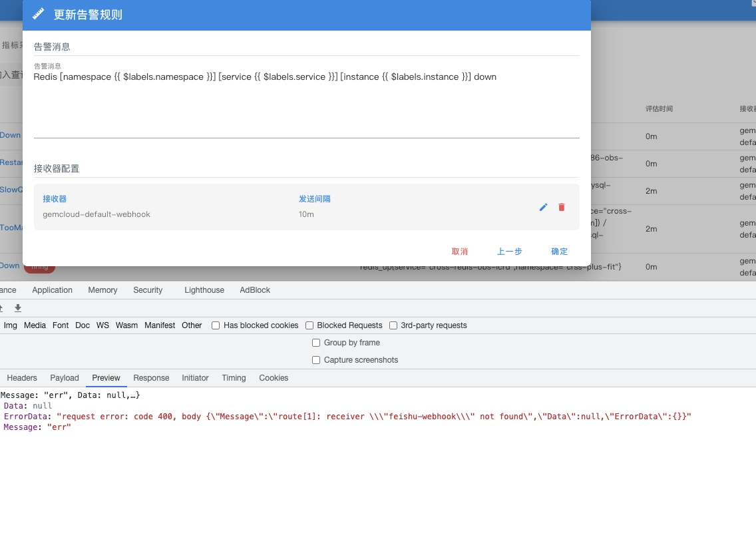Expand the Message err Data null object
The width and height of the screenshot is (756, 559).
click(x=71, y=395)
